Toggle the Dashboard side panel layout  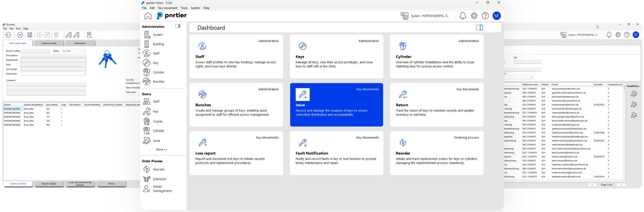click(479, 27)
